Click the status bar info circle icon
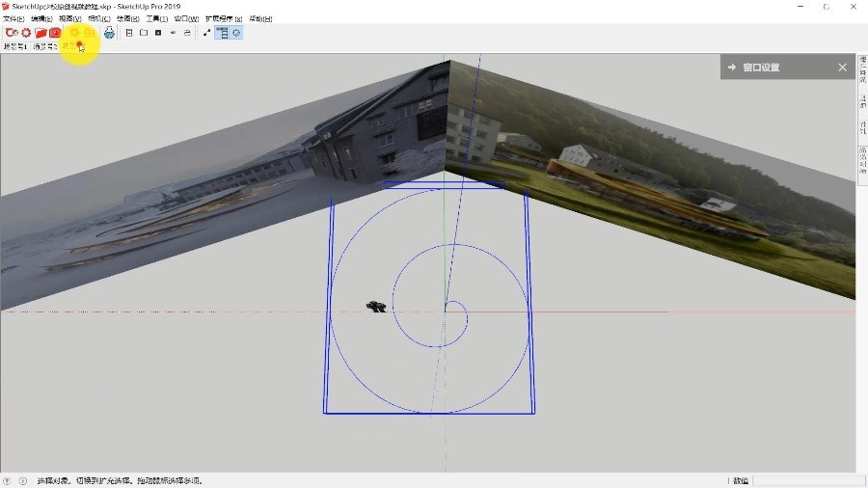The image size is (868, 488). [x=23, y=481]
